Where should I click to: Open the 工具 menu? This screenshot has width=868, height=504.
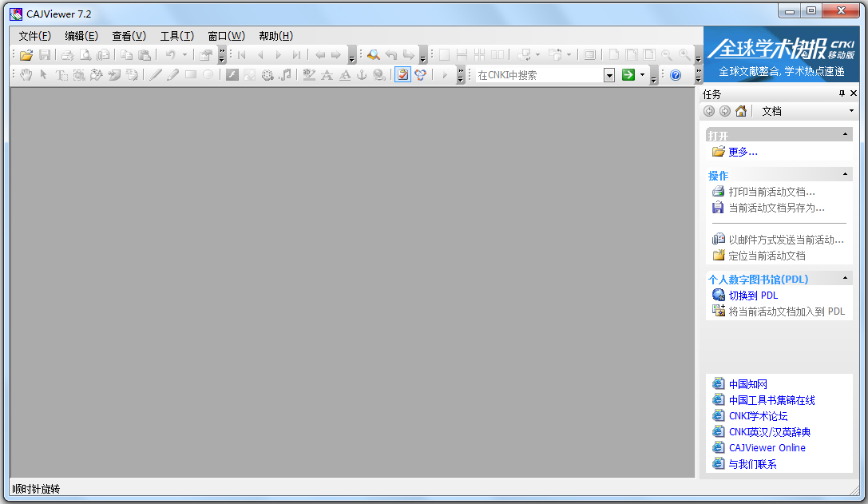point(176,36)
